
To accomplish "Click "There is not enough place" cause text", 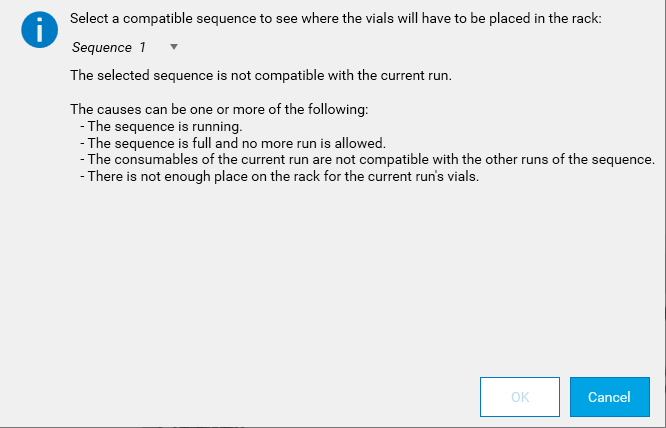I will [170, 177].
